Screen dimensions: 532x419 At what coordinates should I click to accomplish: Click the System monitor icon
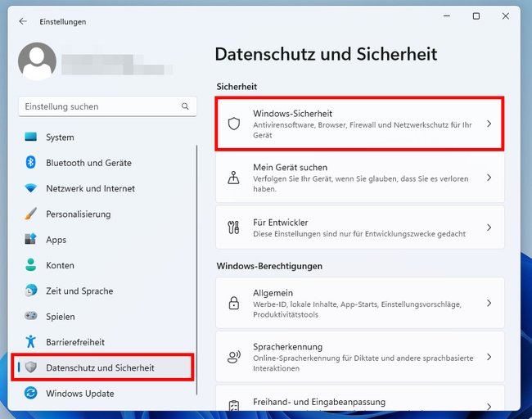pyautogui.click(x=31, y=137)
